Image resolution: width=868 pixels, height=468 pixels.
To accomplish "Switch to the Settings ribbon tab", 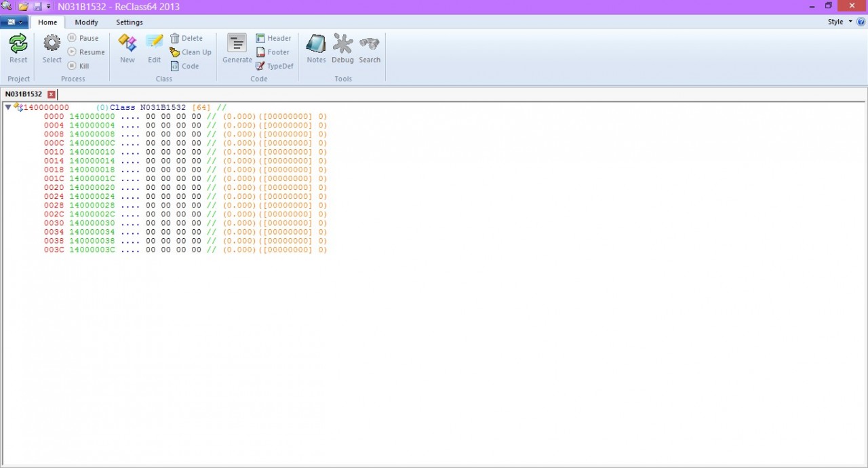I will 129,22.
